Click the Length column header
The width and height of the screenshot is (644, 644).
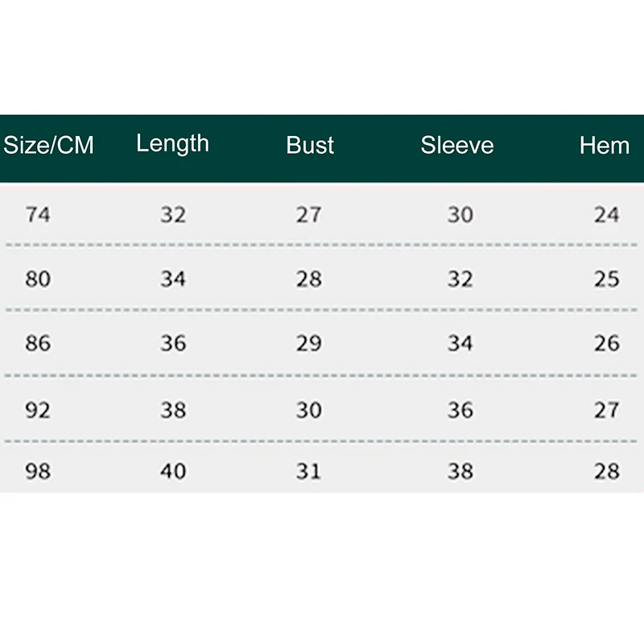pos(172,144)
